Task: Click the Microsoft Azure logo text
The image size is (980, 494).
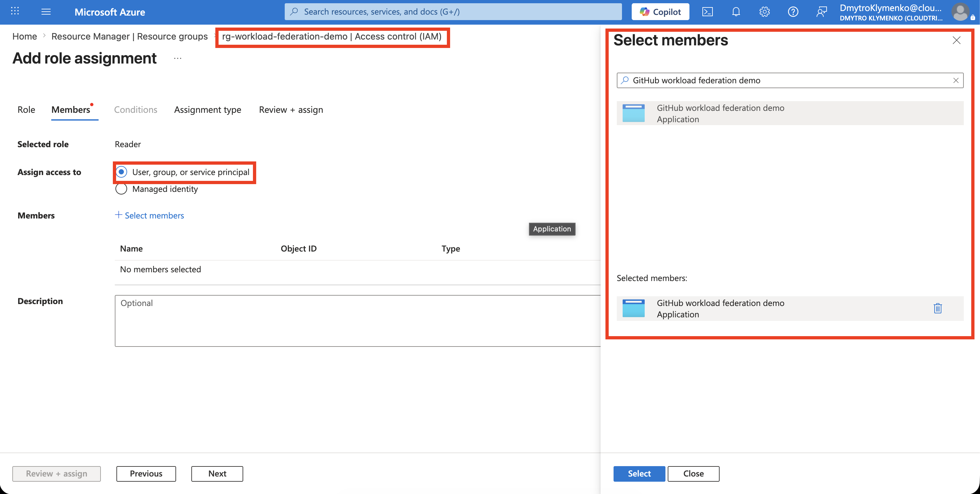Action: (x=110, y=12)
